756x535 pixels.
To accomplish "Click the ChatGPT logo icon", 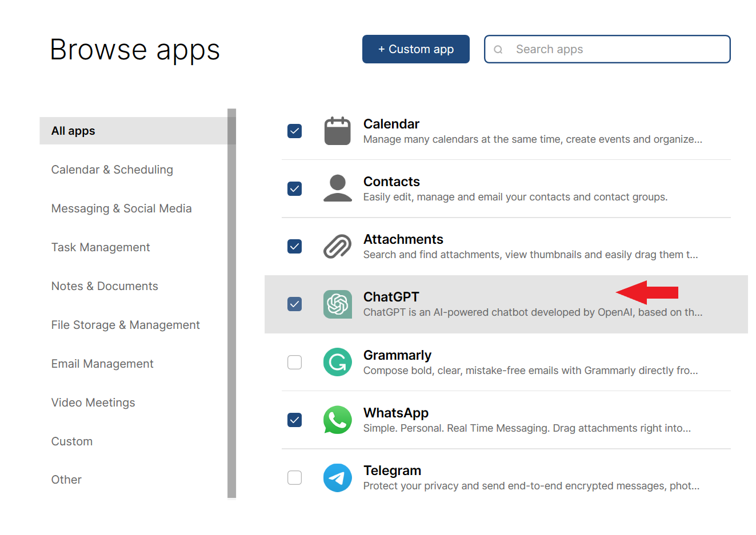I will click(x=337, y=304).
